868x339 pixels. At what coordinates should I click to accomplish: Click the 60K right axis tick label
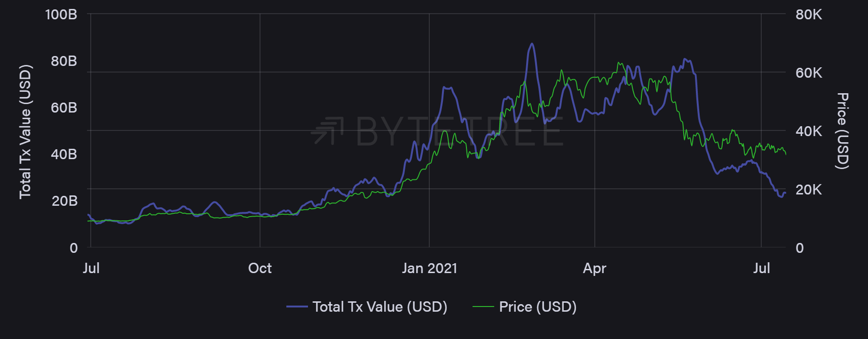pyautogui.click(x=809, y=73)
